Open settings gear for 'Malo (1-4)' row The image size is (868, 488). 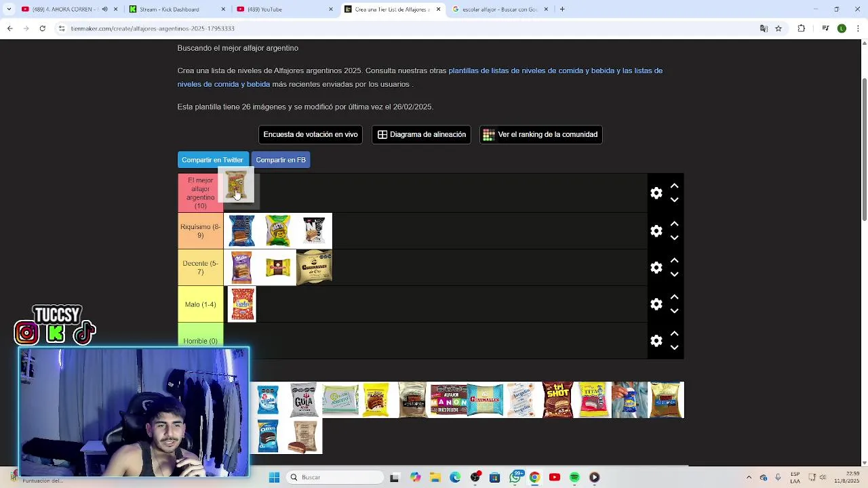[656, 304]
